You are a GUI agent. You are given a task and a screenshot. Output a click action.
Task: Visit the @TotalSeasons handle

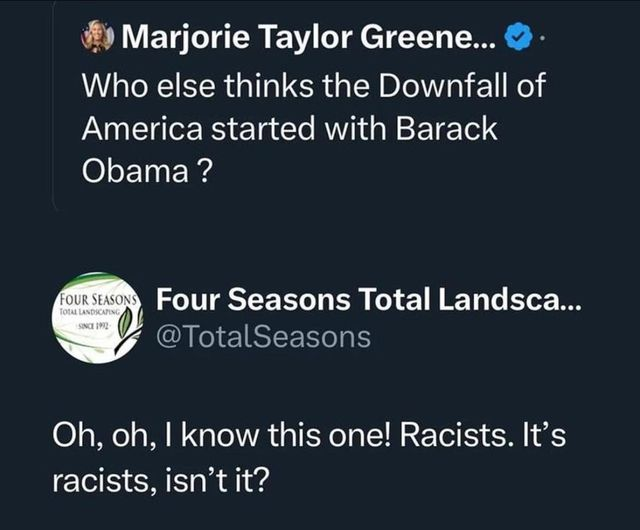coord(264,337)
